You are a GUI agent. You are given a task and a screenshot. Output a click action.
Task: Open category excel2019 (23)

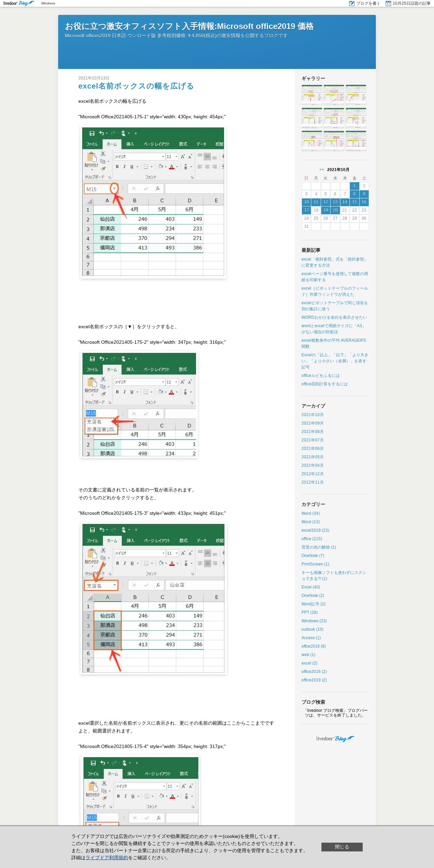pos(315,530)
